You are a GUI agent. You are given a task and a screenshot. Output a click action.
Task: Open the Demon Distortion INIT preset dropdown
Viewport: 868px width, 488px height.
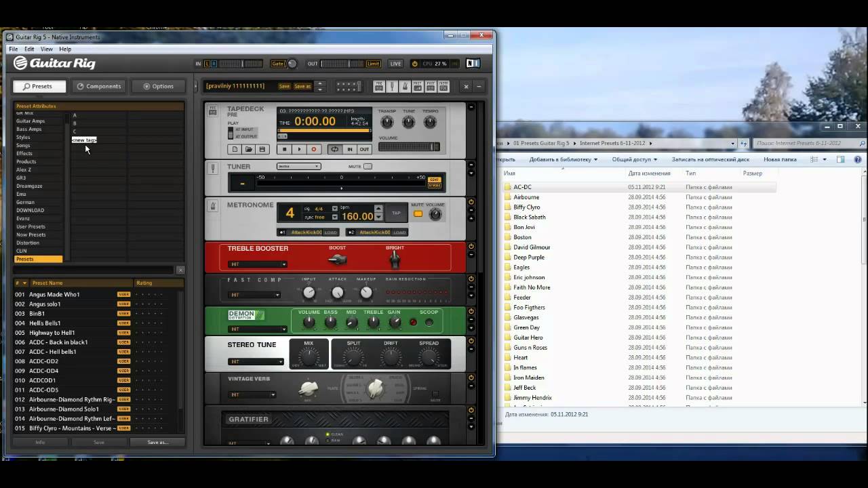(258, 329)
